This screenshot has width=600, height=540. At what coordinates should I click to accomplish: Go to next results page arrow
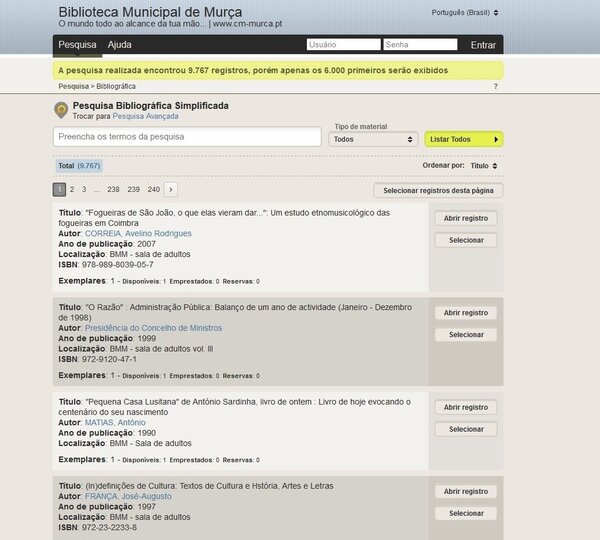pyautogui.click(x=171, y=189)
